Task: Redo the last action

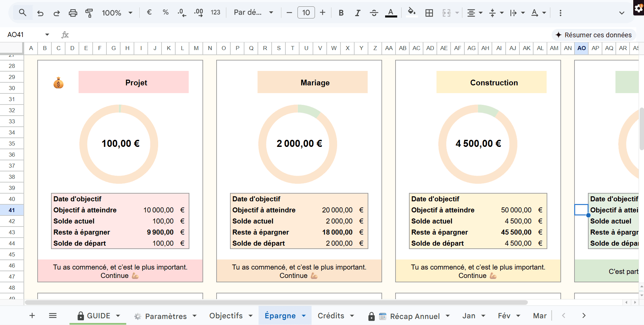Action: (x=56, y=13)
